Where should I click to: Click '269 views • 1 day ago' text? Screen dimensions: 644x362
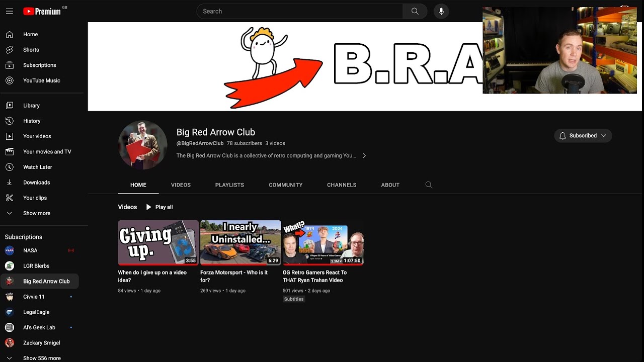[x=223, y=291]
